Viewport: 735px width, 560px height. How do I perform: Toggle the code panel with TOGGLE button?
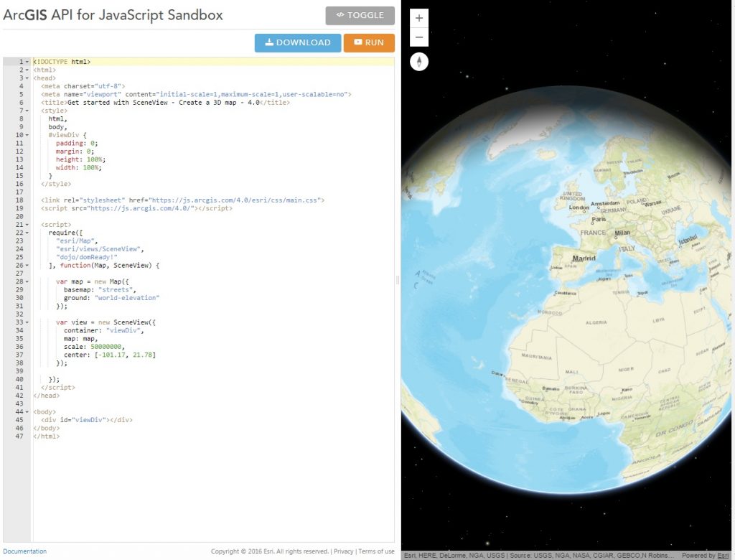click(x=360, y=15)
